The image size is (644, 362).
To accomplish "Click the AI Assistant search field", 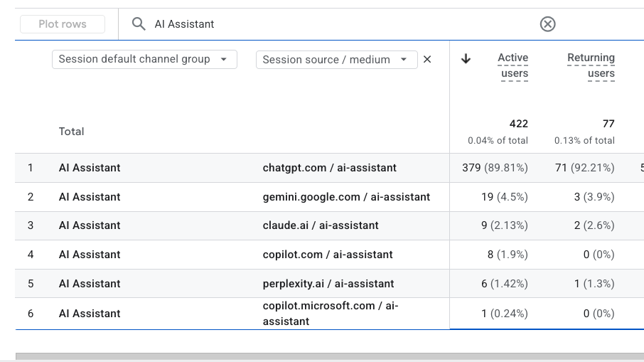I will pos(337,24).
